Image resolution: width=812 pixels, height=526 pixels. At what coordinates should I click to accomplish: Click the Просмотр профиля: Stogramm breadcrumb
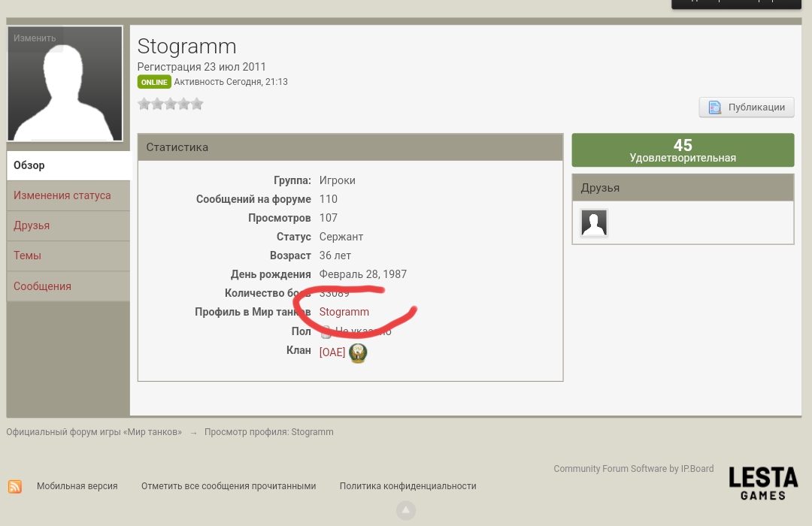(x=268, y=432)
